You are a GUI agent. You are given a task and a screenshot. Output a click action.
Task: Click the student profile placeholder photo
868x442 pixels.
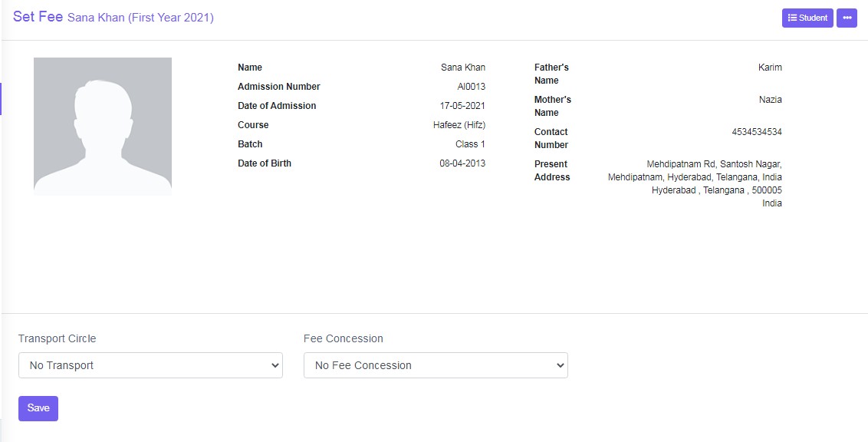103,127
